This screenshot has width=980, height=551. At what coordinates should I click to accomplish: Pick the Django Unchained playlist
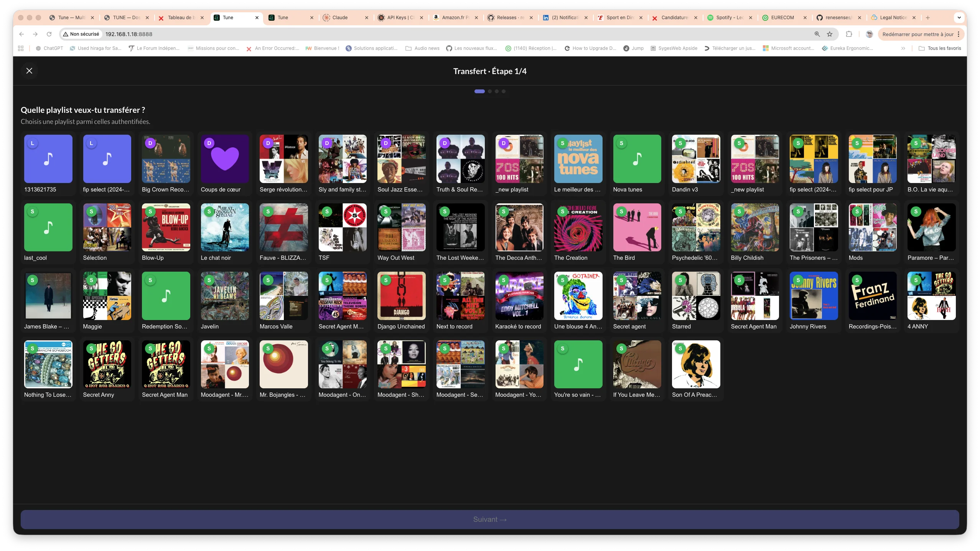click(x=401, y=301)
